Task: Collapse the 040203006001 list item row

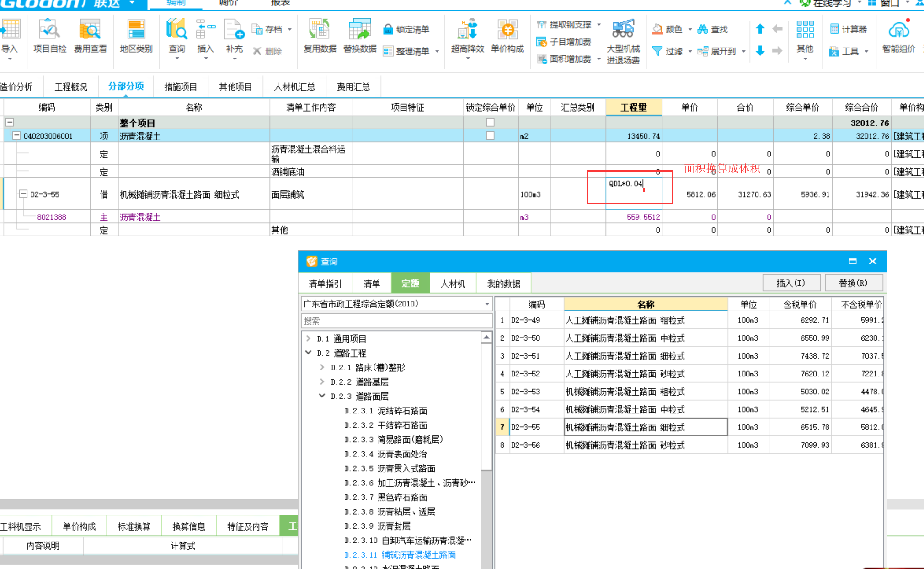Action: tap(16, 135)
